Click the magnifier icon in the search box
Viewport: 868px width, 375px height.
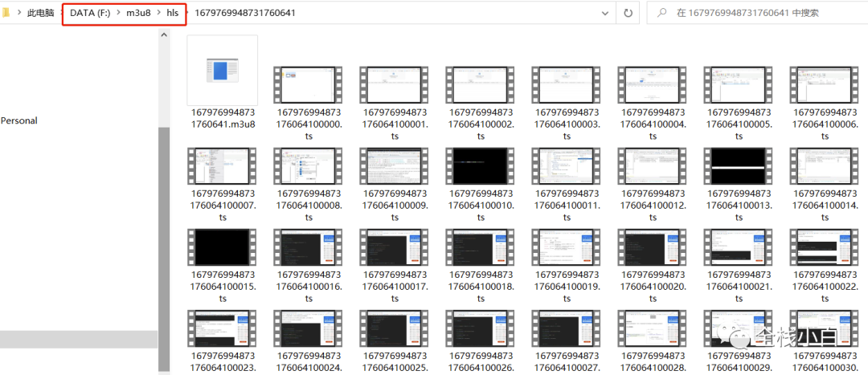pyautogui.click(x=661, y=13)
